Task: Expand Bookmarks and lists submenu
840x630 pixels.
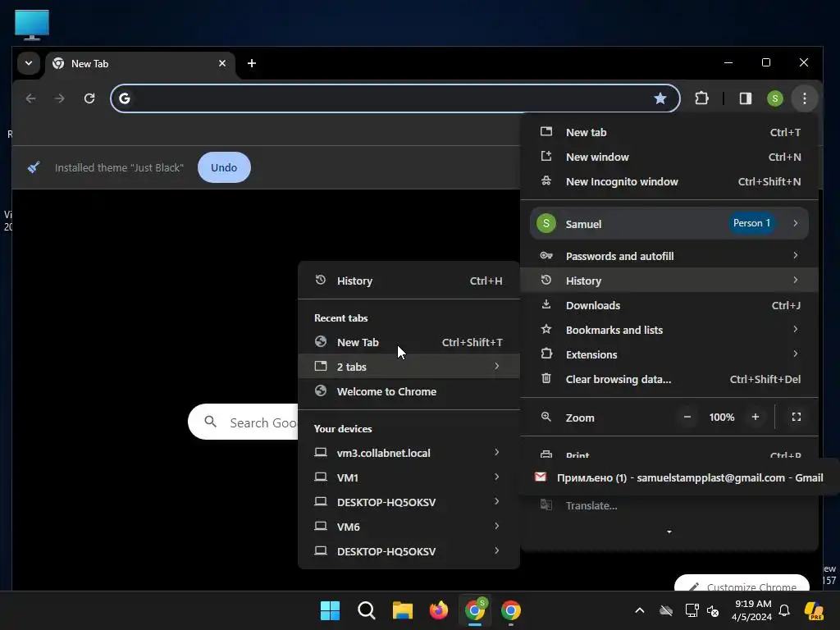Action: point(669,330)
